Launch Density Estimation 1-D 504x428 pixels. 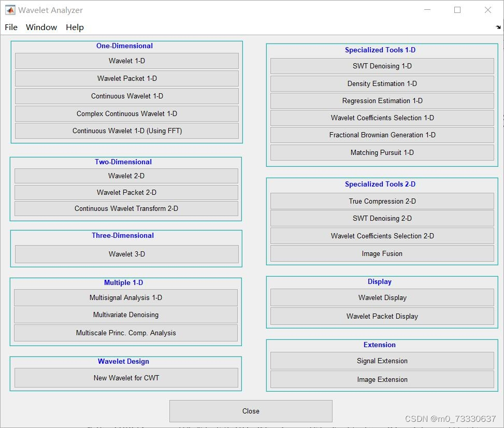382,83
